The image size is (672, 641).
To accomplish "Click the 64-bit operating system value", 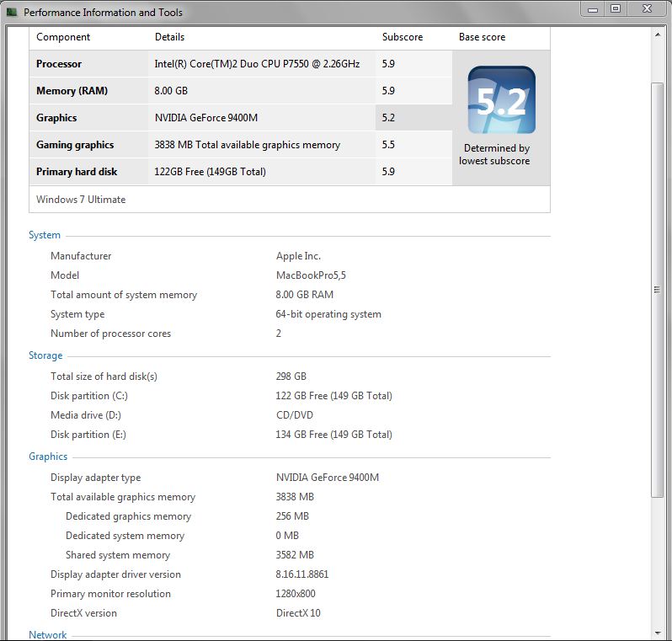I will coord(328,314).
